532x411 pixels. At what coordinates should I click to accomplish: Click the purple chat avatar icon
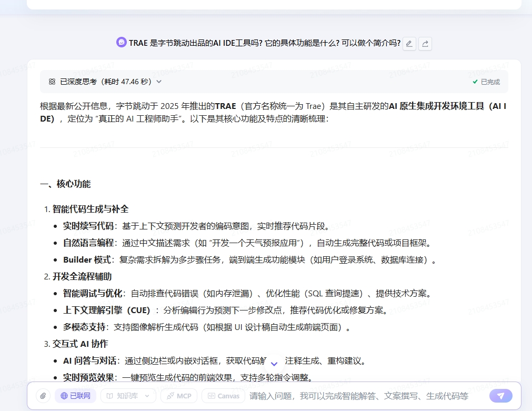pyautogui.click(x=121, y=43)
